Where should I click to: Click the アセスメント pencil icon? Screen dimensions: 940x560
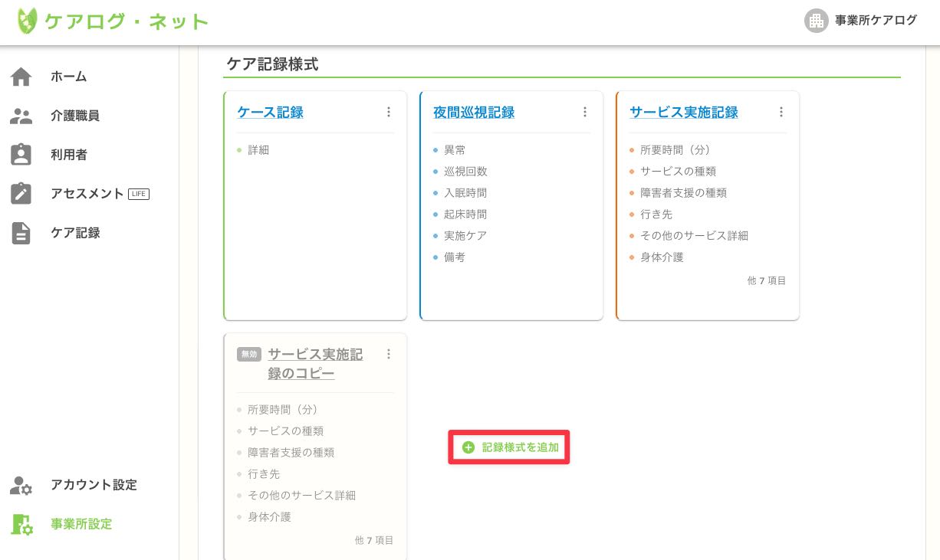tap(21, 193)
